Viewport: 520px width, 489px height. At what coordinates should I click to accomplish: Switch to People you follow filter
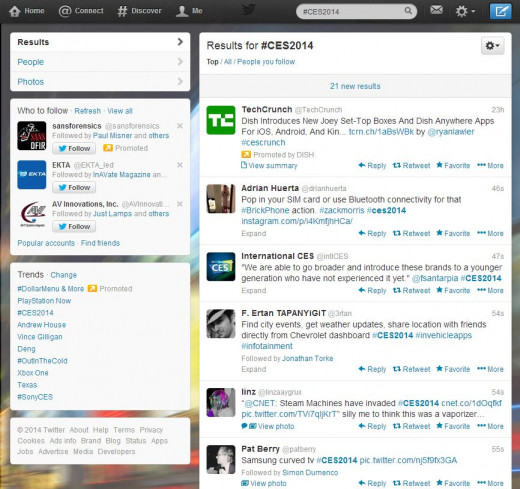[x=266, y=62]
